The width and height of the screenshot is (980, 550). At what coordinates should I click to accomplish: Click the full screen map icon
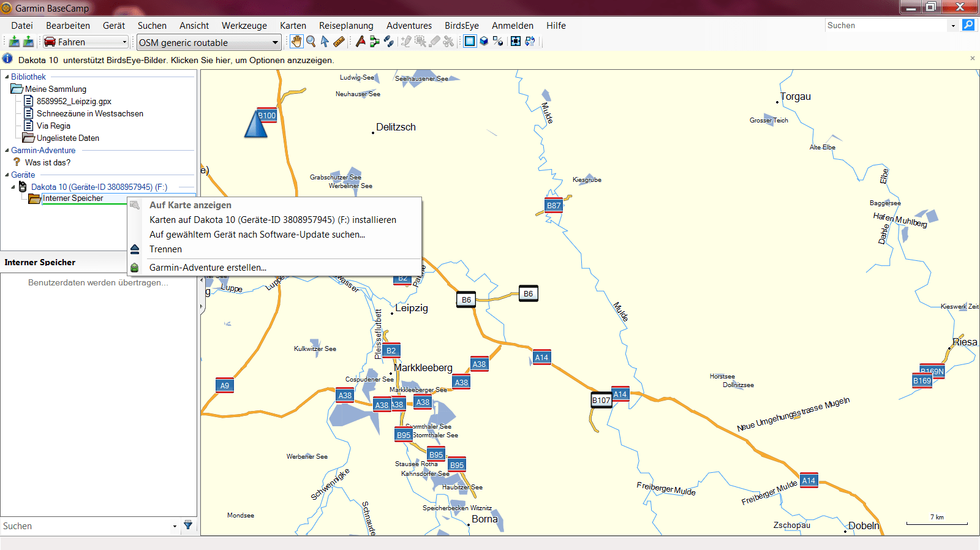pyautogui.click(x=516, y=42)
